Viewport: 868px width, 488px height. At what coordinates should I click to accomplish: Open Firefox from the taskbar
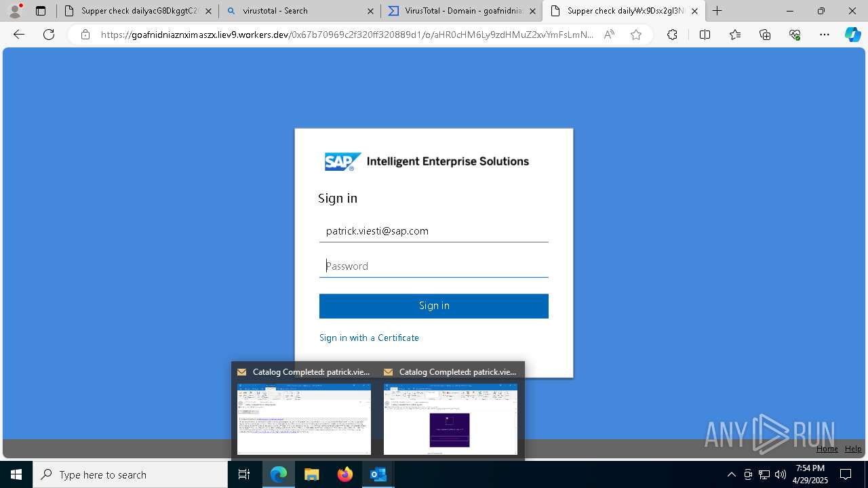tap(345, 474)
